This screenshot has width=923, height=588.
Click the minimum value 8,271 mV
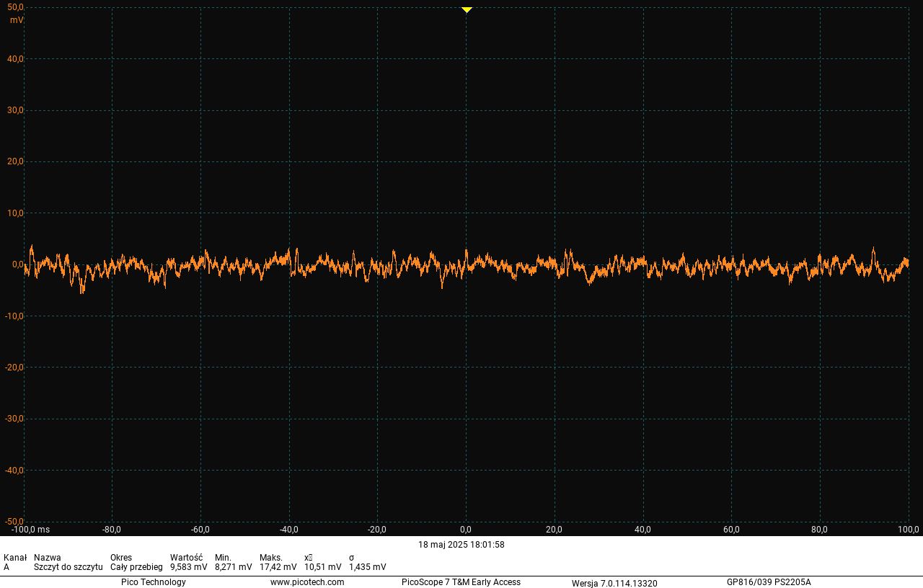[234, 567]
